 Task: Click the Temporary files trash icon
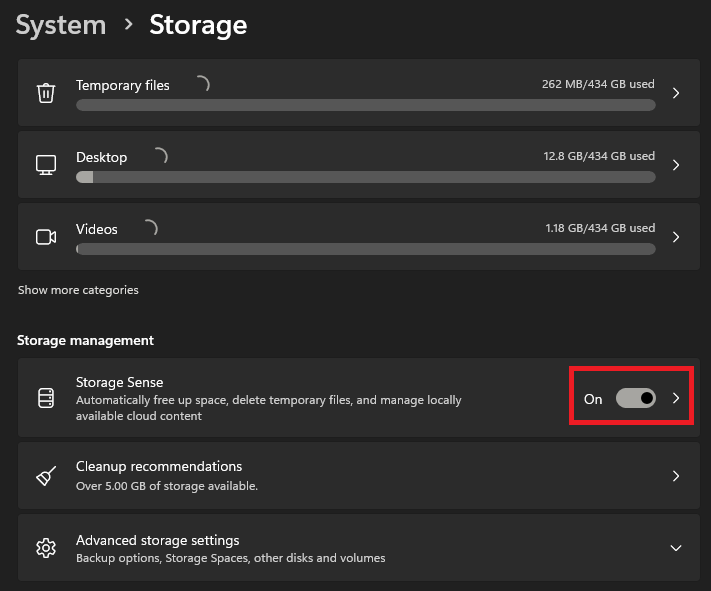tap(45, 93)
